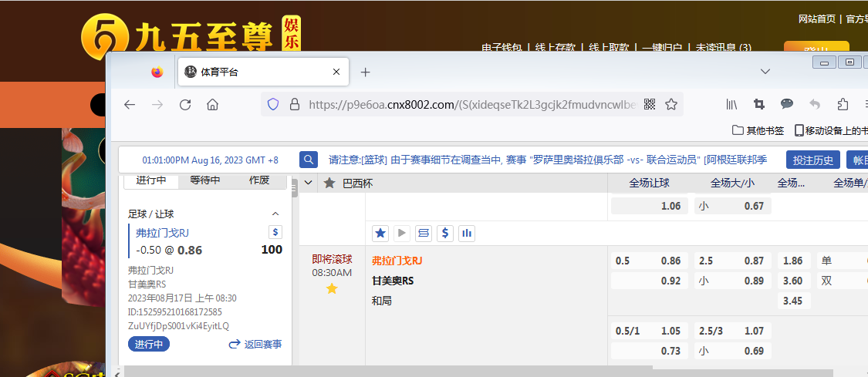Image resolution: width=868 pixels, height=377 pixels.
Task: Click 2.5/3 over odds 1.07
Action: click(x=732, y=331)
